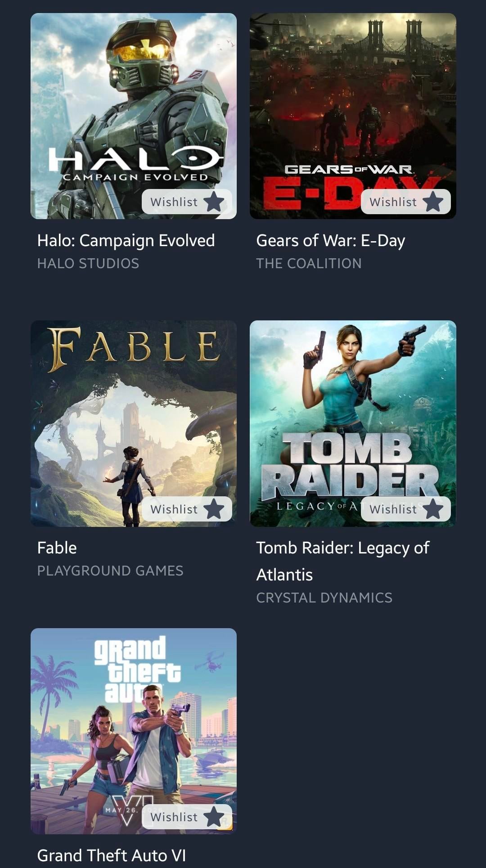Open the Halo: Campaign Evolved cover art
Viewport: 486px width, 868px height.
(134, 116)
